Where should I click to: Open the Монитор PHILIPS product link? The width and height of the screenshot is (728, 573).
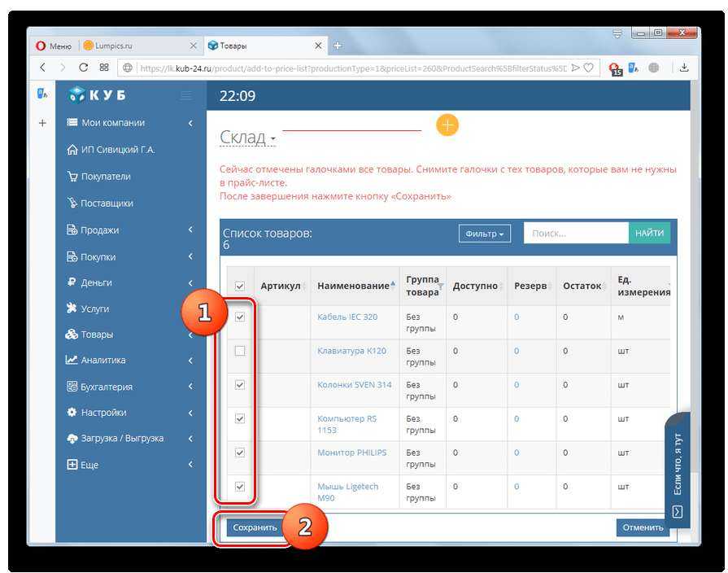coord(352,453)
